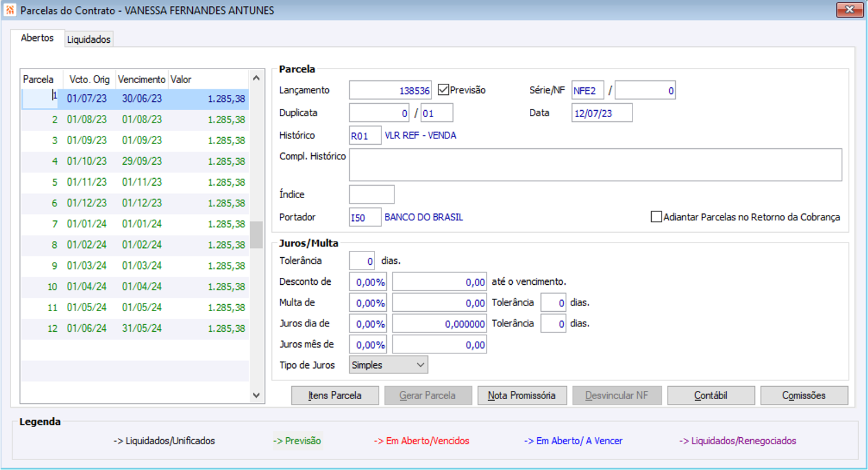This screenshot has width=868, height=470.
Task: Click the Juros mês de value field
Action: pos(440,344)
